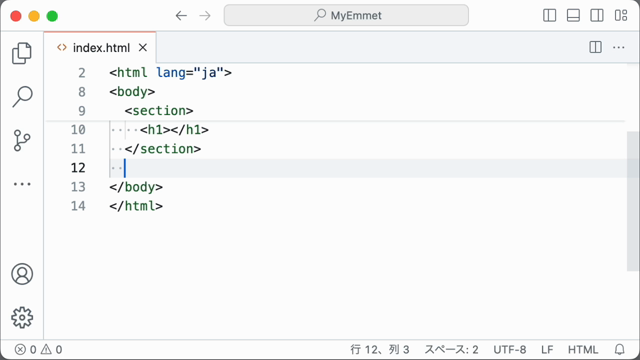Select the index.html tab
640x360 pixels.
coord(100,48)
